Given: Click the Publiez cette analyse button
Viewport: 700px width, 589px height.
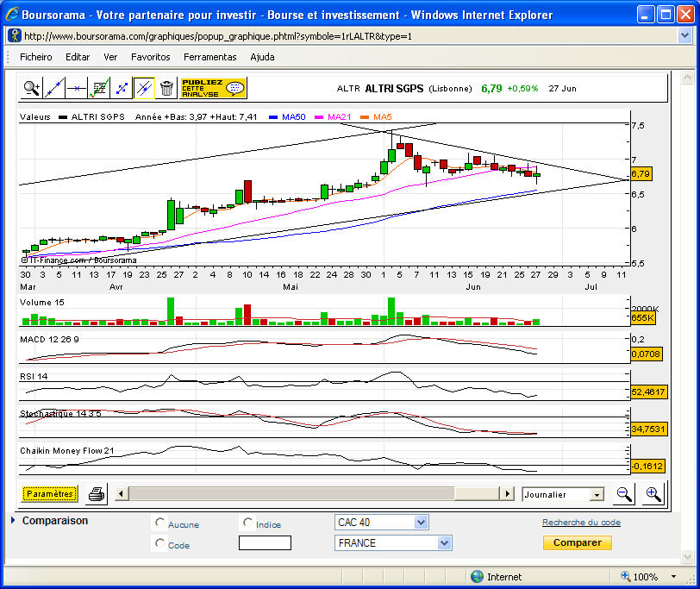Looking at the screenshot, I should click(x=214, y=88).
